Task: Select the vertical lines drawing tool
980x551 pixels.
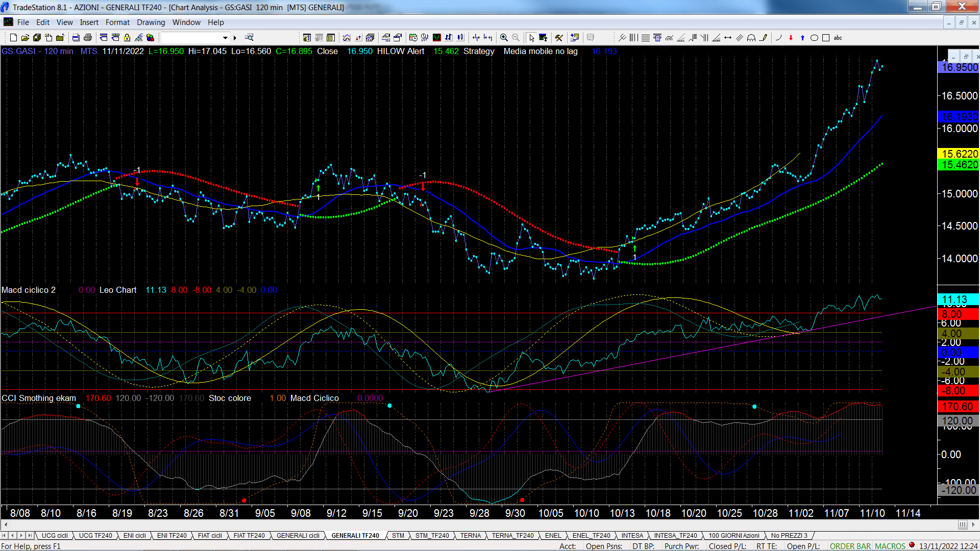Action: pyautogui.click(x=633, y=37)
